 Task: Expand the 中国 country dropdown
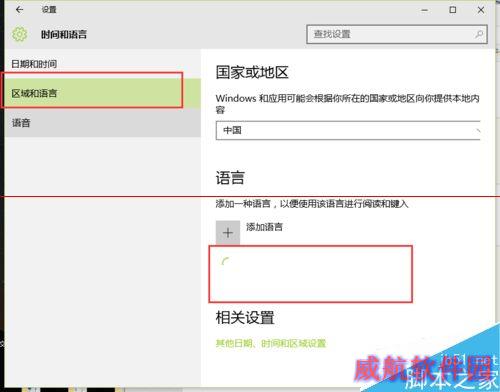pos(348,130)
